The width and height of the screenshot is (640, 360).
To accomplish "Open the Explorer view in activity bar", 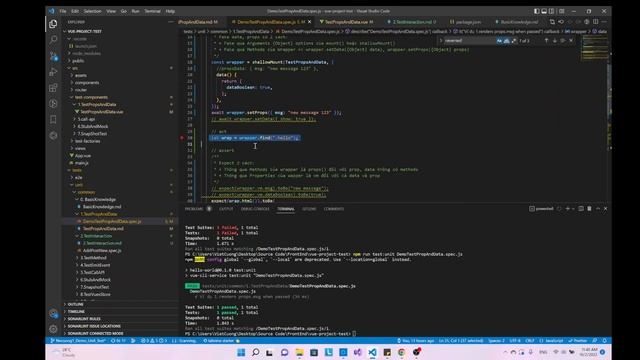I will click(x=53, y=24).
